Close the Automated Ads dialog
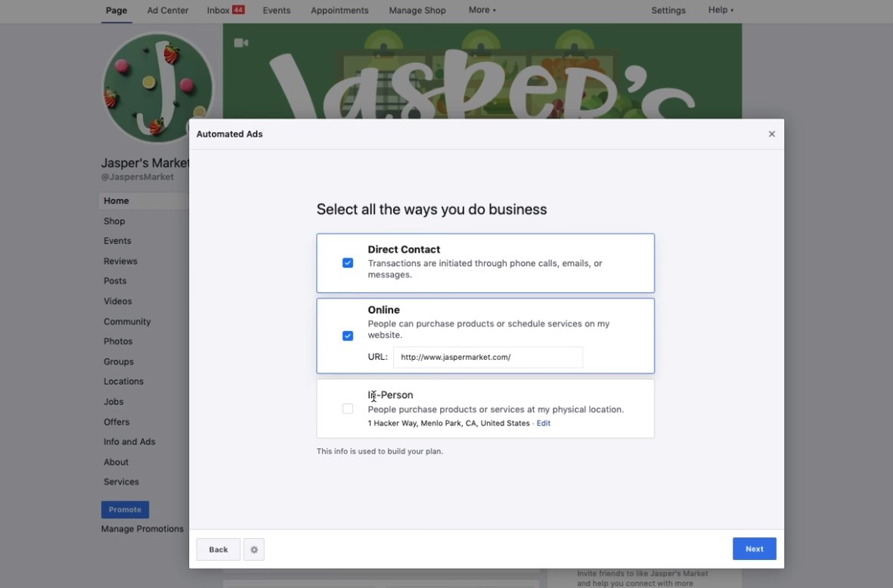This screenshot has height=588, width=893. (x=772, y=134)
